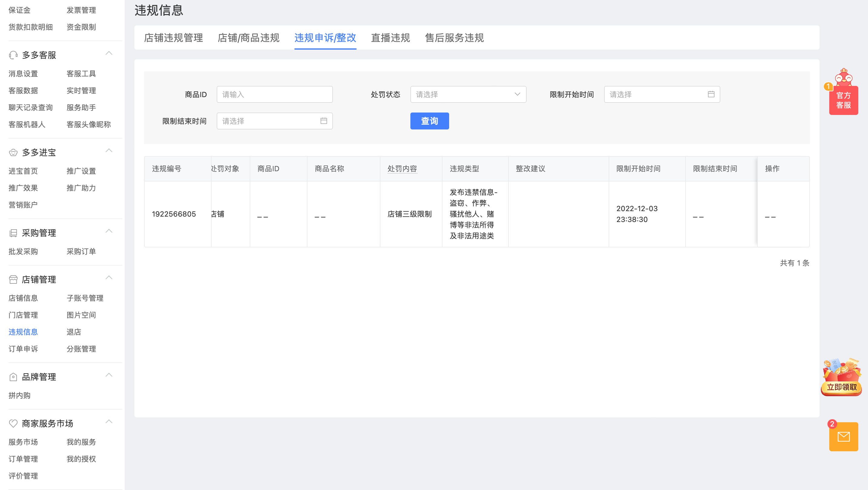
Task: Open the 处罚状态 dropdown
Action: (468, 94)
